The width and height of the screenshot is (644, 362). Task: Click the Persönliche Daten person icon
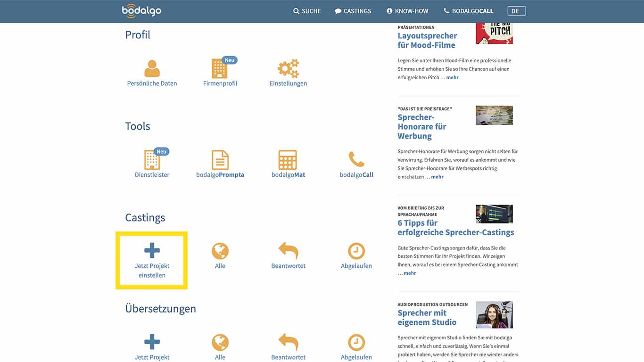pyautogui.click(x=152, y=68)
